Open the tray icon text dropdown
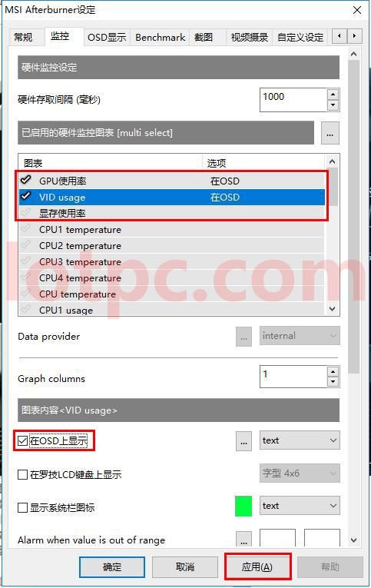 (300, 506)
